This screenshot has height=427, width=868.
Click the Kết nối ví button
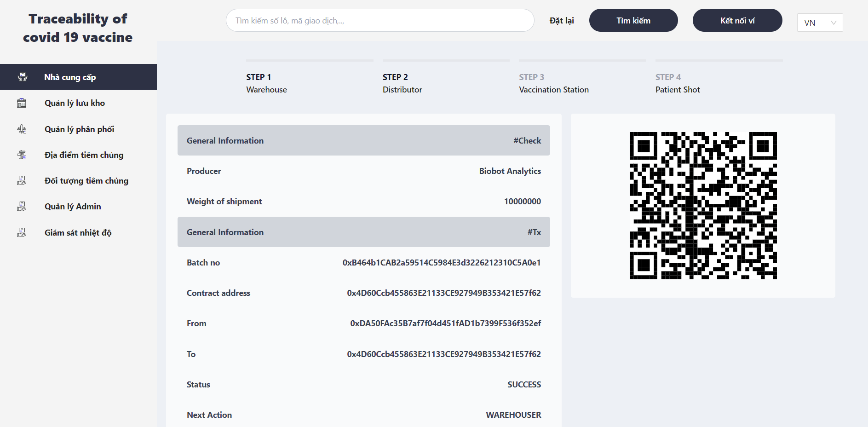(x=737, y=20)
